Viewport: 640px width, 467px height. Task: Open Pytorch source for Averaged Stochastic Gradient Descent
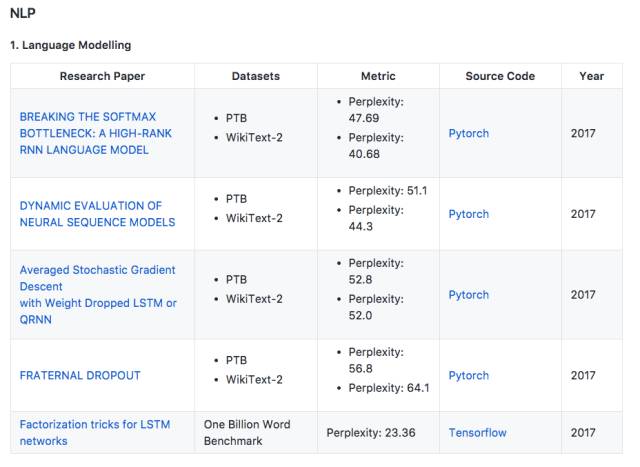coord(469,295)
